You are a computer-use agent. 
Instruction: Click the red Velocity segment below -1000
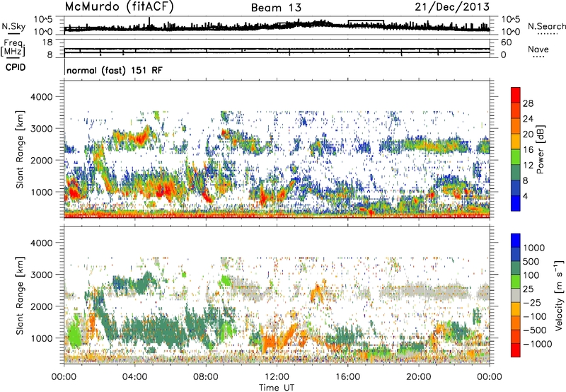(516, 350)
